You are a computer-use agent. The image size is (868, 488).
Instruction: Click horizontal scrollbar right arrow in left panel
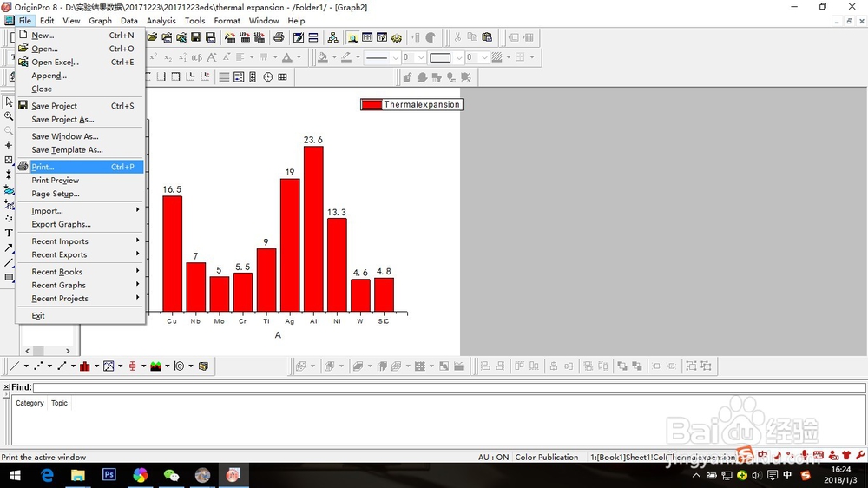pyautogui.click(x=68, y=351)
